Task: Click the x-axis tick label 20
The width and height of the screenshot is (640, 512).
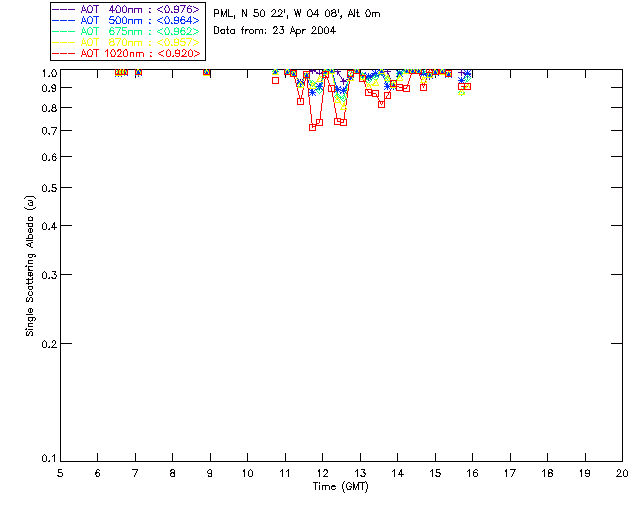Action: (622, 473)
